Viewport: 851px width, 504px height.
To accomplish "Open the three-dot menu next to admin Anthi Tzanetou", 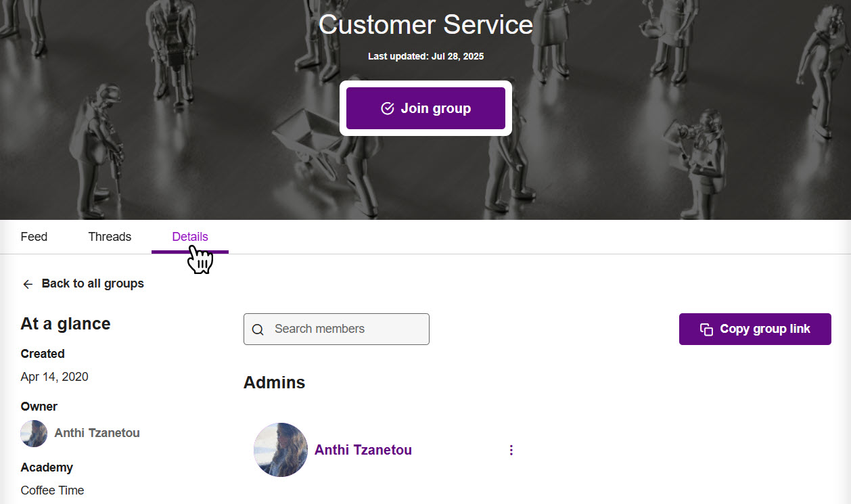I will tap(511, 449).
